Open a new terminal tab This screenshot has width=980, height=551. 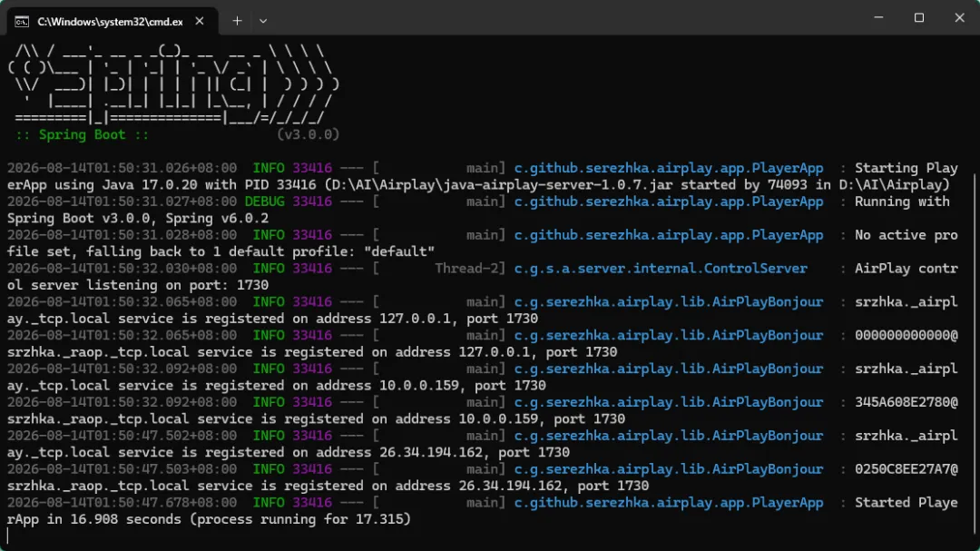237,21
